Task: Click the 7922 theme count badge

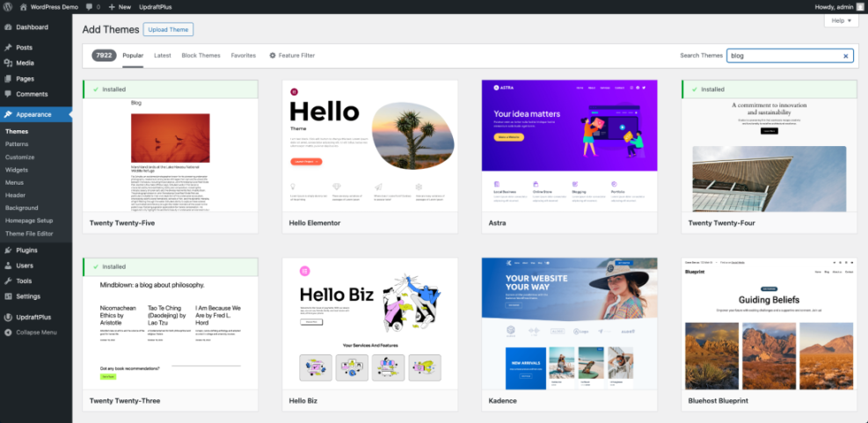Action: [104, 55]
